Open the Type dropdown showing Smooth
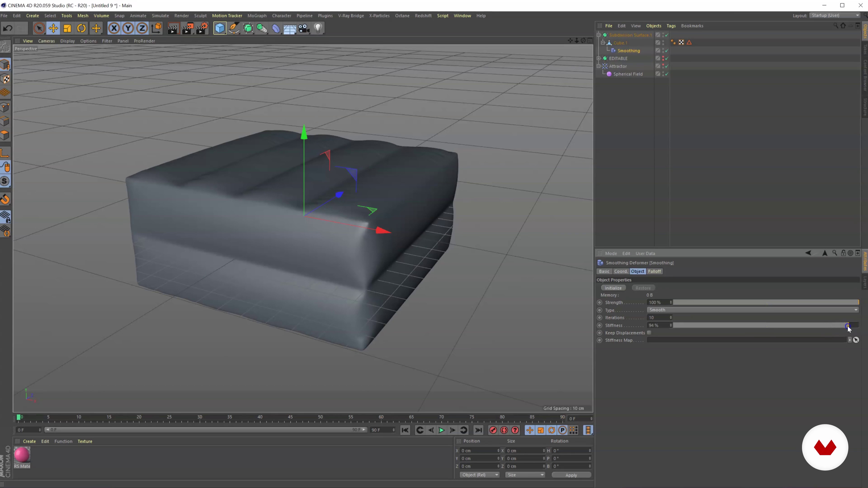Screen dimensions: 868x488 click(x=753, y=310)
